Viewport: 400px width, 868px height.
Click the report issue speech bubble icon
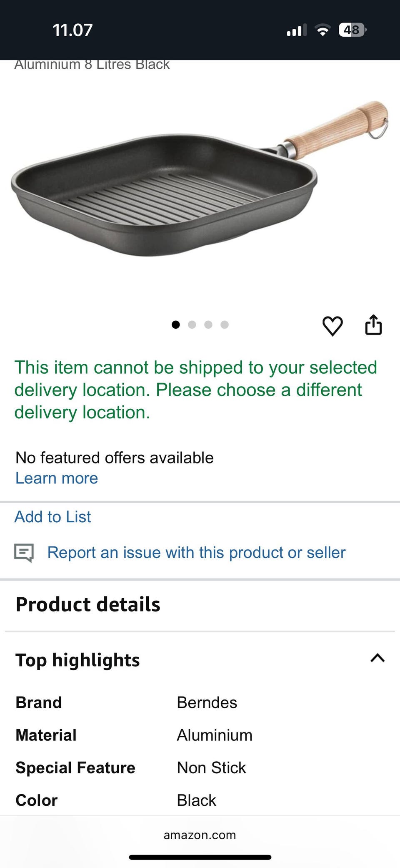(x=24, y=553)
